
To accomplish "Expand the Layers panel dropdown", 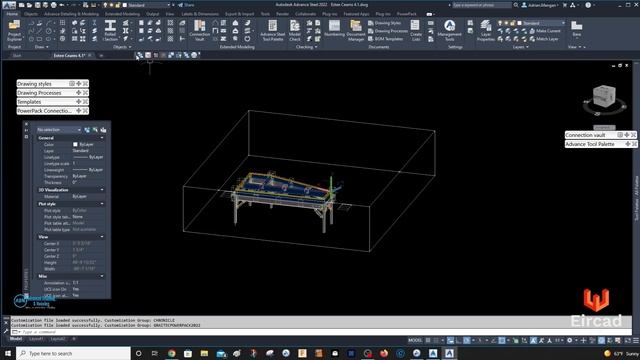I will (x=520, y=47).
